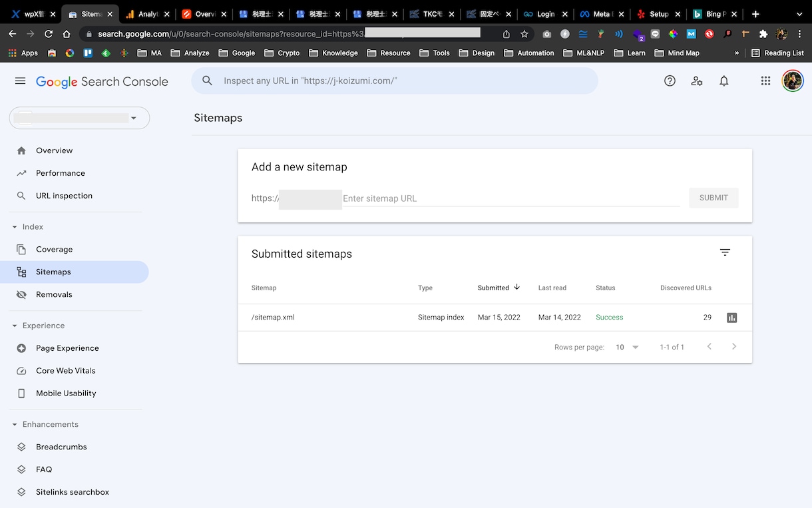Change rows per page dropdown

627,347
